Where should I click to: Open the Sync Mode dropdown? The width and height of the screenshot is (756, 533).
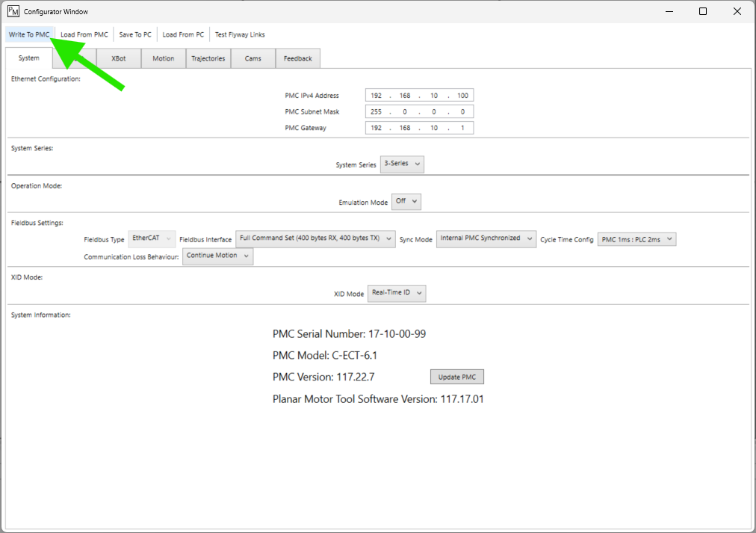click(x=486, y=238)
